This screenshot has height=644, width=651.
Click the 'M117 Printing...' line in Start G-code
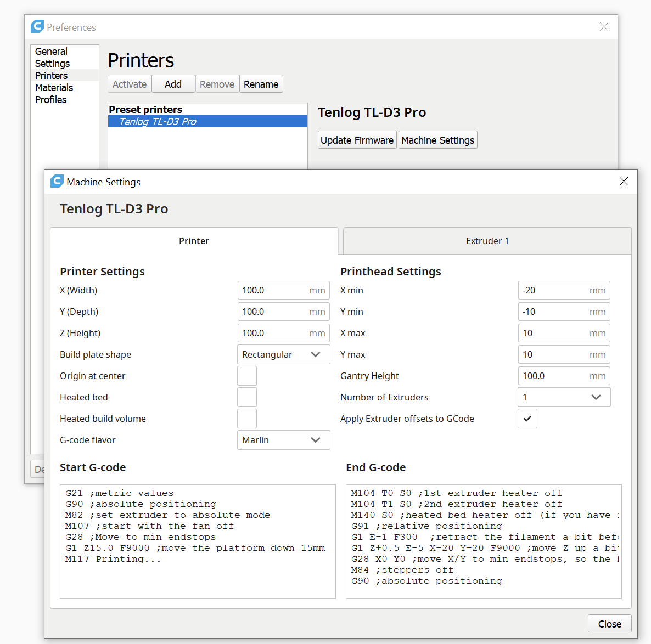point(113,559)
